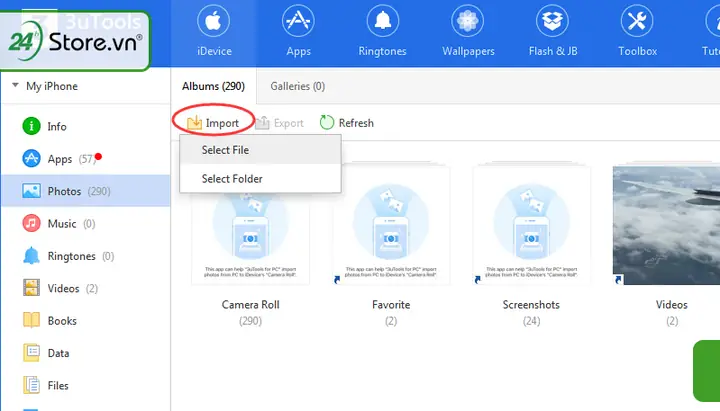Open the iDevice section
Screen dimensions: 720x411
214,33
